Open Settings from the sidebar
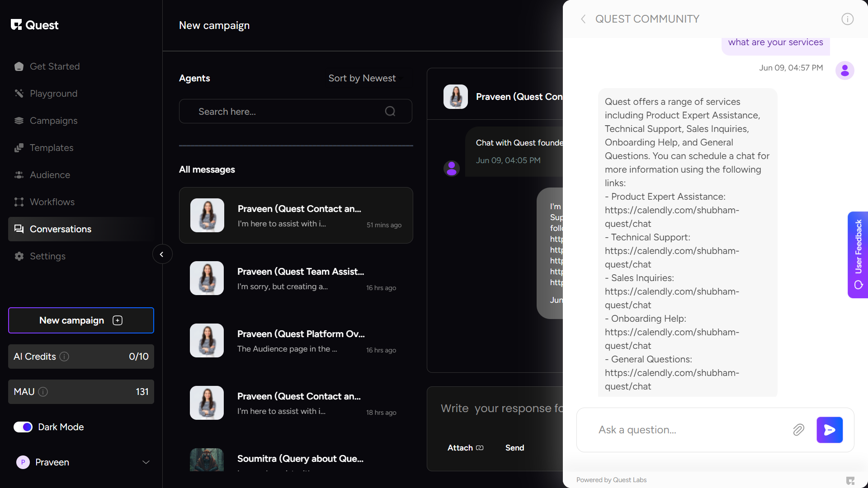 point(47,256)
